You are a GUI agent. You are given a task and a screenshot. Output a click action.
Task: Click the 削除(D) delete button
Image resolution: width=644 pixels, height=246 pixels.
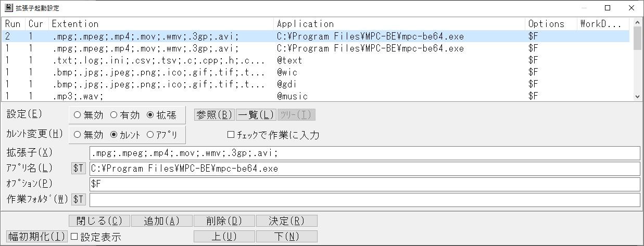click(224, 221)
